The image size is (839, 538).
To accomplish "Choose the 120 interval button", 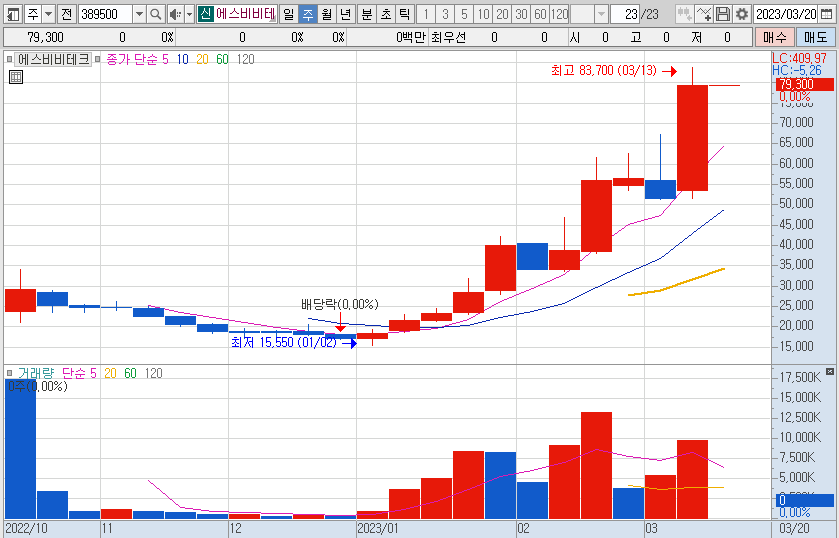I will [559, 14].
